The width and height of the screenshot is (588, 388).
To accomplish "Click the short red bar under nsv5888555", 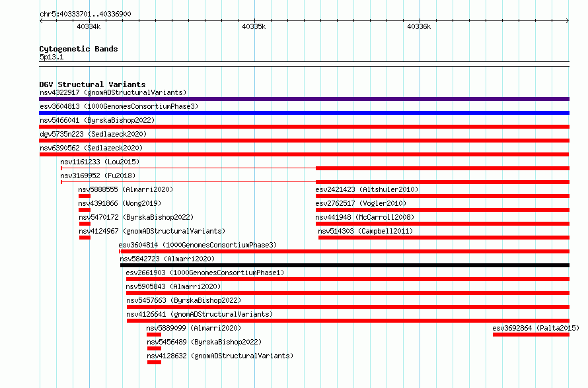I will pos(85,196).
